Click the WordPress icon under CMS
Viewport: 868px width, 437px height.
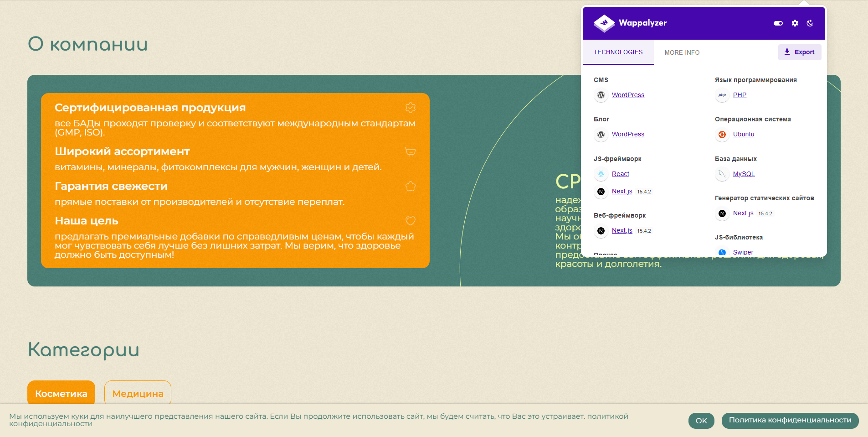tap(601, 95)
